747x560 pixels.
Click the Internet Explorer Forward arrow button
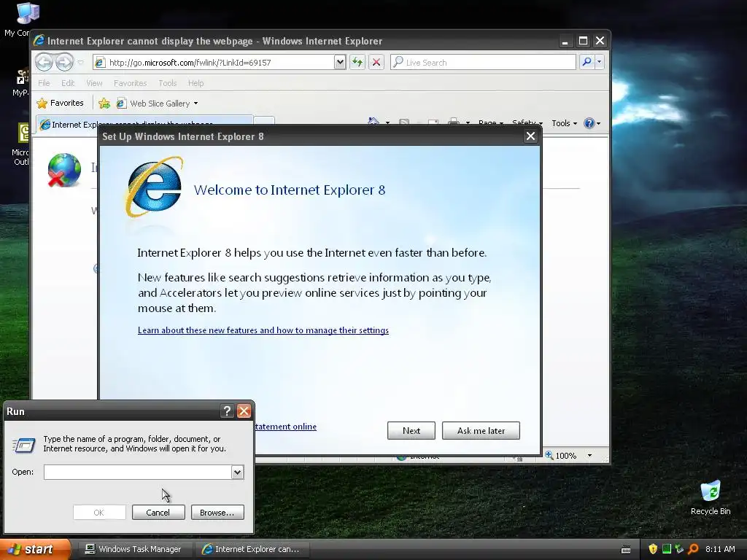click(64, 62)
